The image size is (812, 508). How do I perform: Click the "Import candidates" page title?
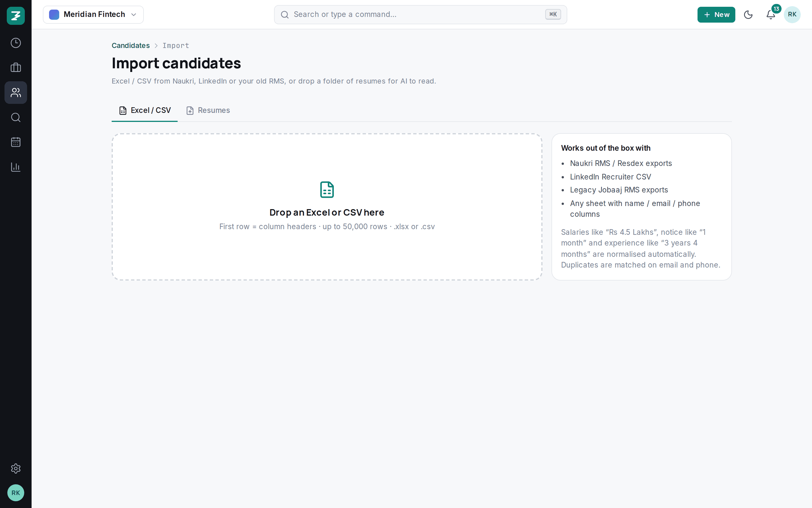point(176,63)
